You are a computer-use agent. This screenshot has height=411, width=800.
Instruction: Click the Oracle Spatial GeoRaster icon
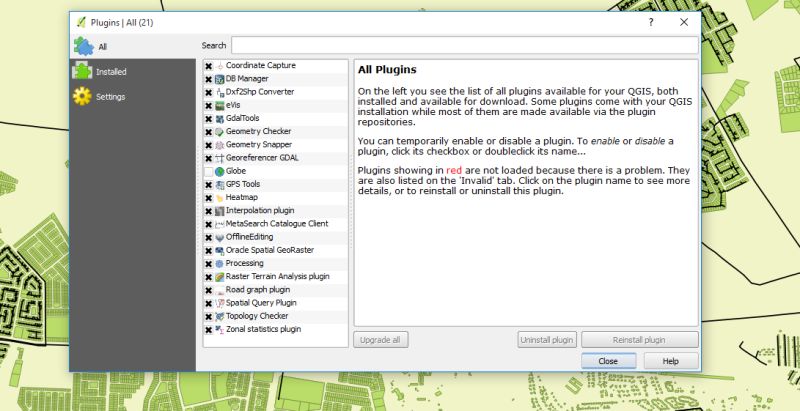pyautogui.click(x=219, y=251)
